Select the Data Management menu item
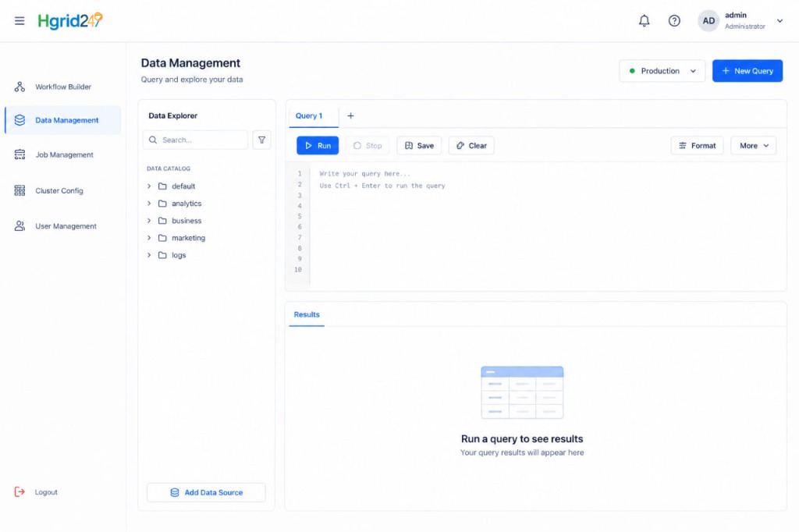 click(x=63, y=120)
